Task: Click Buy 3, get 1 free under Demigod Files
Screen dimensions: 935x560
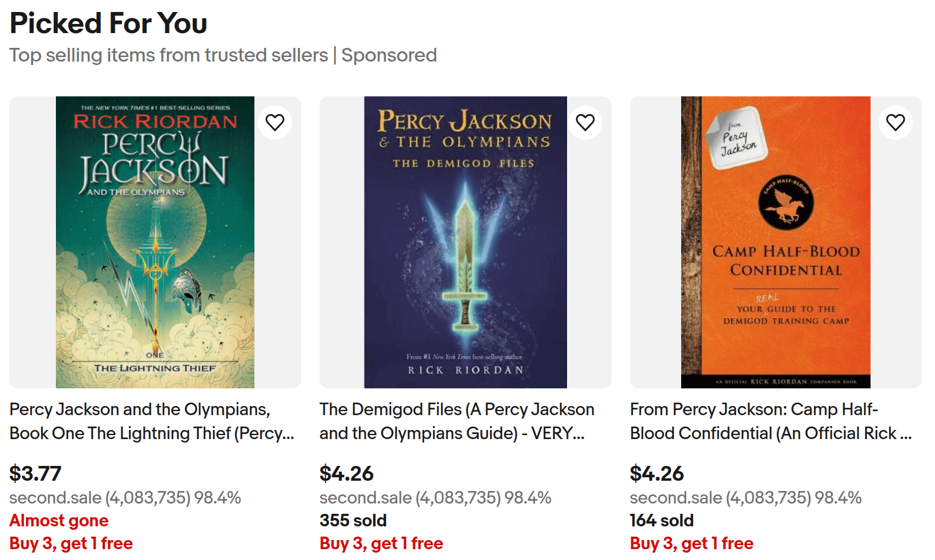Action: coord(382,543)
